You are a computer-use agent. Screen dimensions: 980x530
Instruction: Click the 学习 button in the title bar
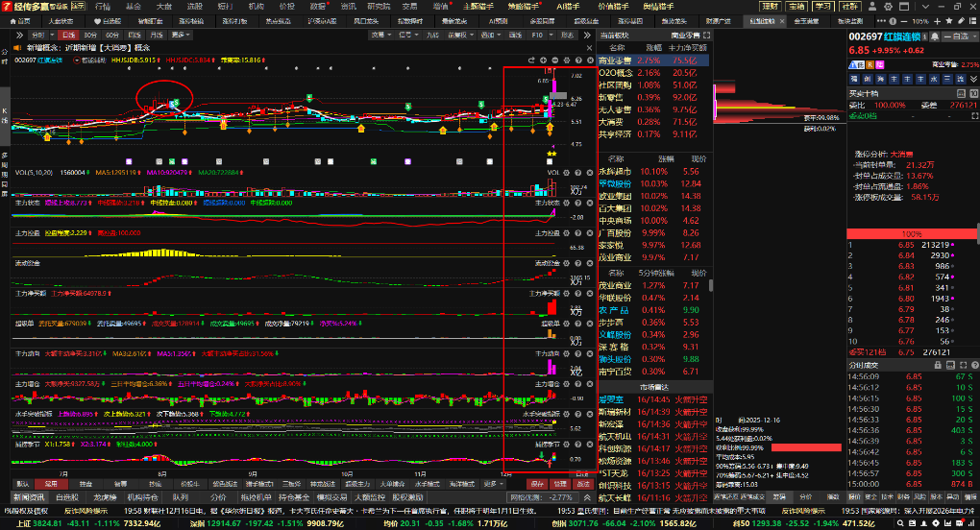coord(823,6)
